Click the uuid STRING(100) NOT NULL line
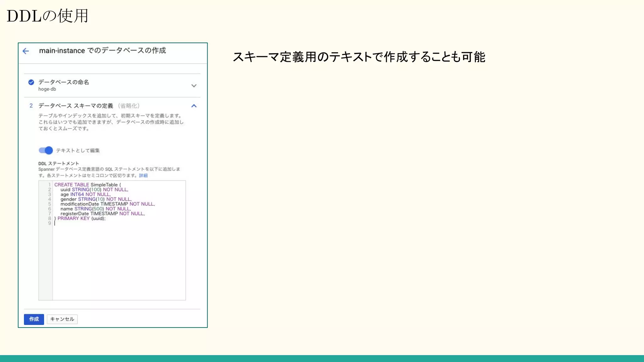The height and width of the screenshot is (362, 644). [x=94, y=189]
